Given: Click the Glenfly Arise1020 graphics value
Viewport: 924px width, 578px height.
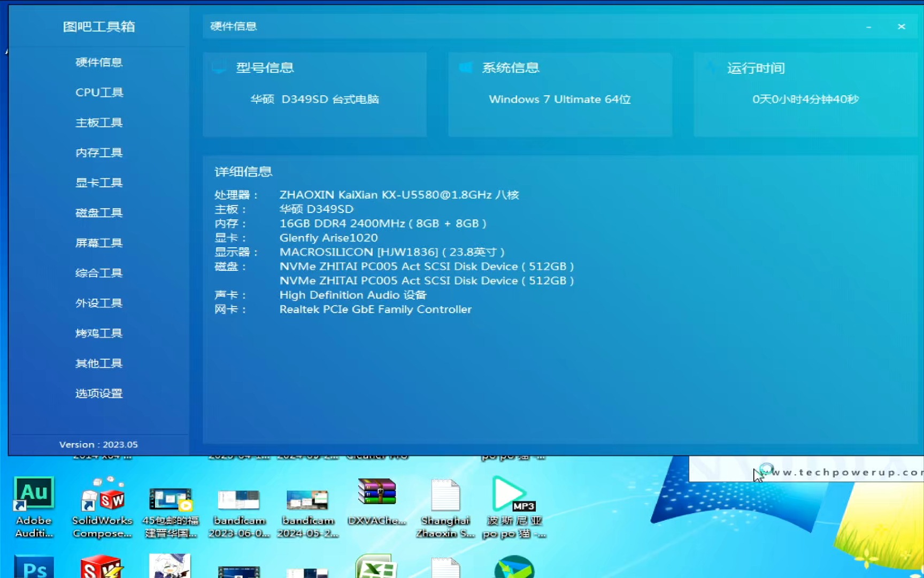Looking at the screenshot, I should pos(328,238).
